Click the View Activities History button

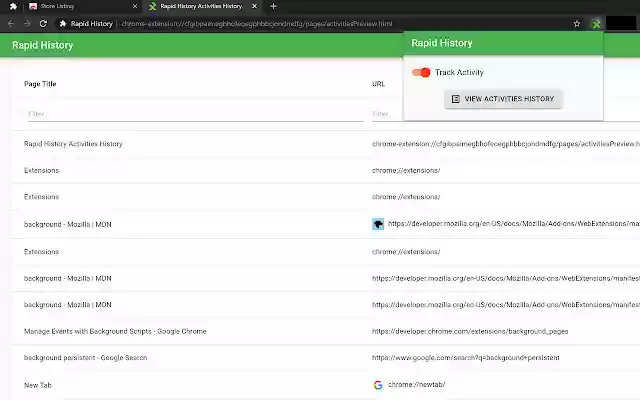point(503,99)
